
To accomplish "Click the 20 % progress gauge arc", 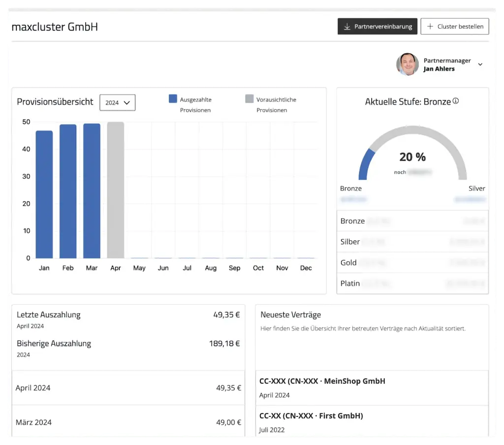I will [x=367, y=162].
